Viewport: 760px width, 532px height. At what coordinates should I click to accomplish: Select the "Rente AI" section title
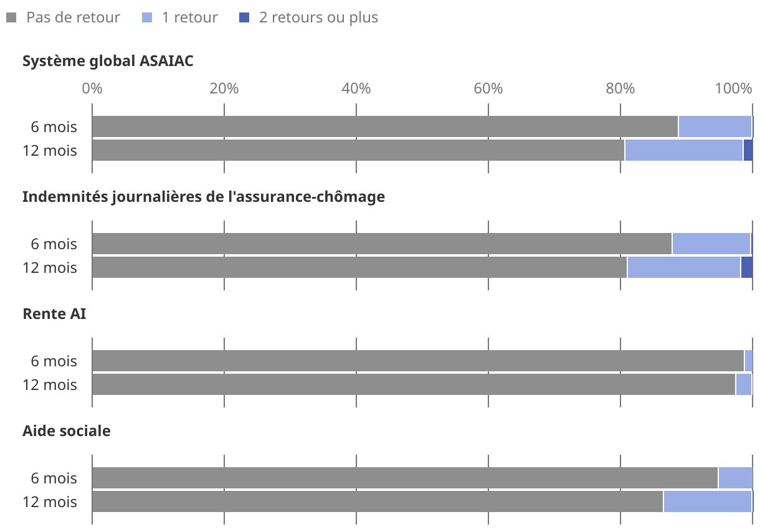[54, 314]
